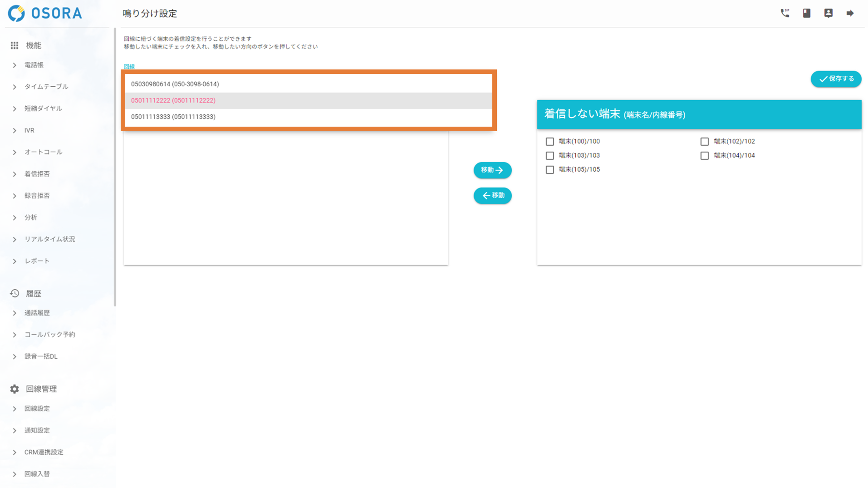Click the OSORA logo
This screenshot has height=488, width=868.
tap(45, 13)
